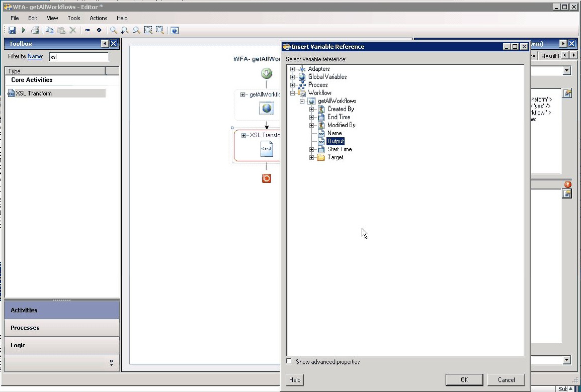Print using the printer toolbar icon
This screenshot has width=581, height=392.
[x=35, y=30]
